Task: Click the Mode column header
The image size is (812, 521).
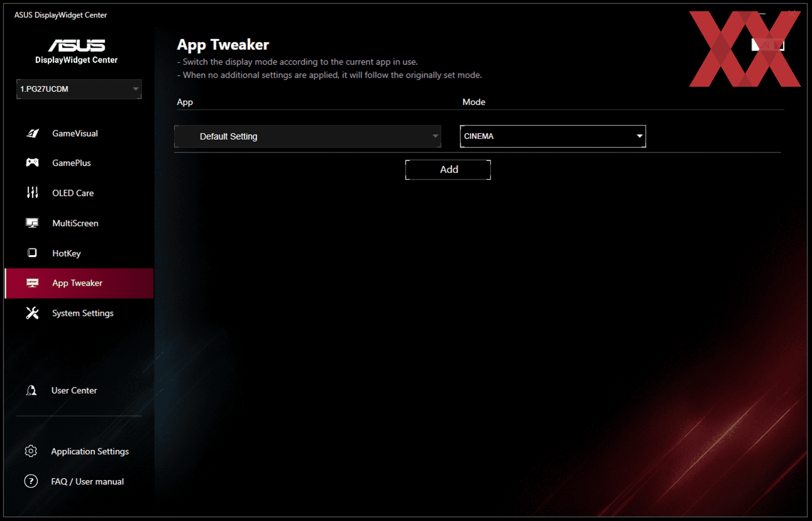Action: 474,102
